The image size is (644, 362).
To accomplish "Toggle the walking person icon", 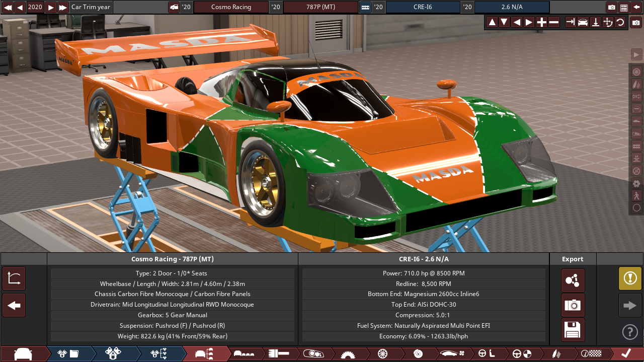I will [636, 195].
